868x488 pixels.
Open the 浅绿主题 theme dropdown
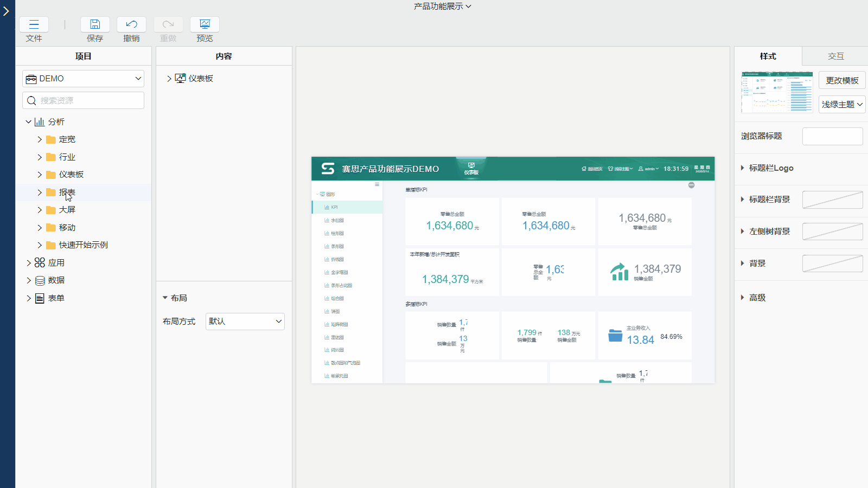coord(841,104)
